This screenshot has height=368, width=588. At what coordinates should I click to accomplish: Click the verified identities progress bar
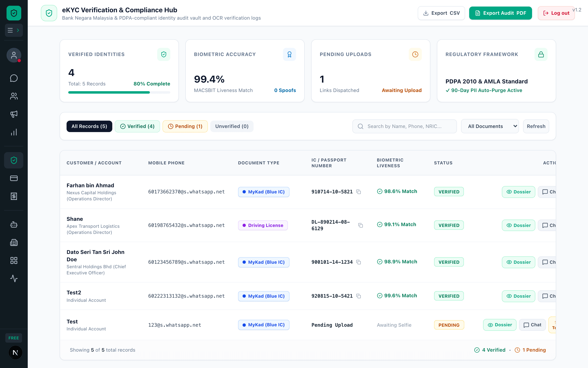point(119,92)
